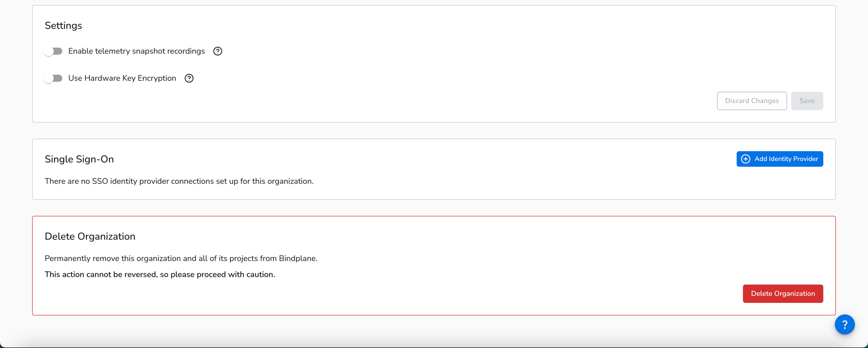This screenshot has height=348, width=868.
Task: Click the circled plus inside the blue button
Action: coord(746,159)
